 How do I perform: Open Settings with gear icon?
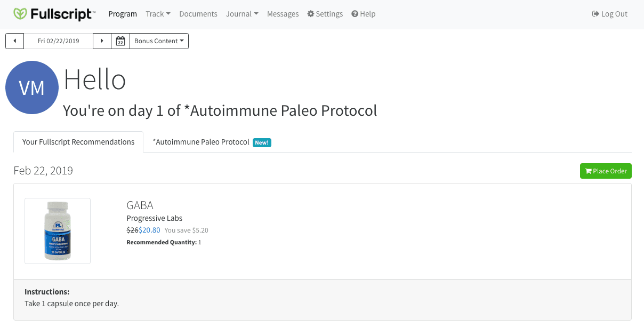click(325, 14)
